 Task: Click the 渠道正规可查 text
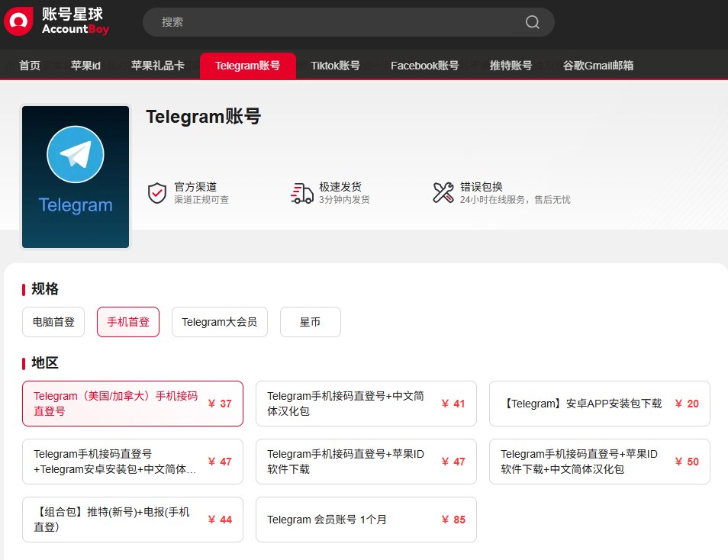pos(201,200)
